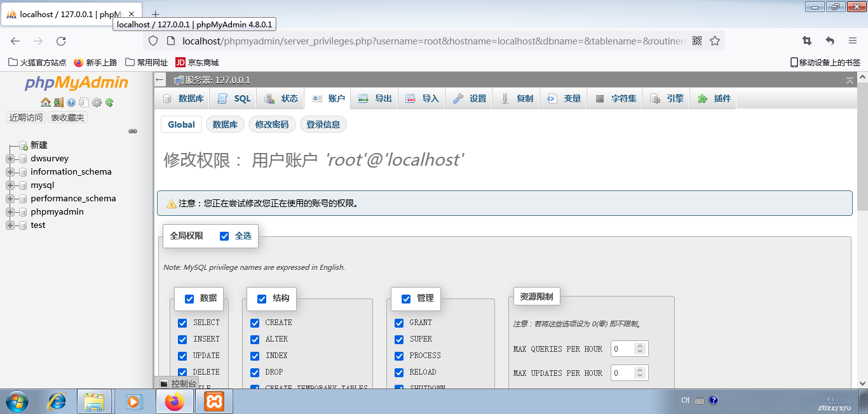The image size is (868, 414).
Task: Click the QR code icon in address bar
Action: [697, 41]
